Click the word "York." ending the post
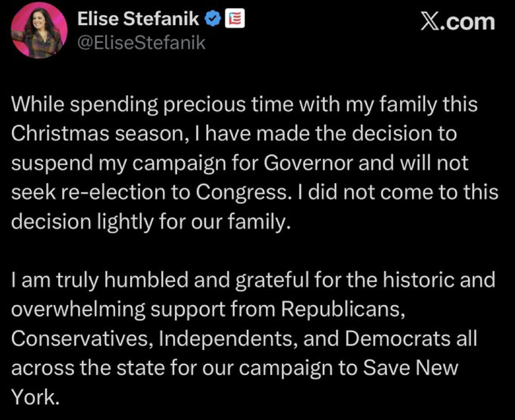 click(35, 396)
